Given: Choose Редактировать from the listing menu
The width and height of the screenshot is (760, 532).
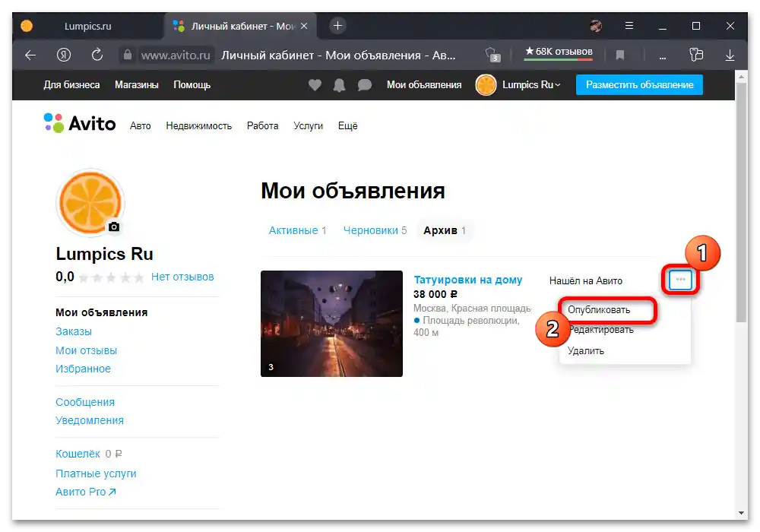Looking at the screenshot, I should (x=601, y=330).
